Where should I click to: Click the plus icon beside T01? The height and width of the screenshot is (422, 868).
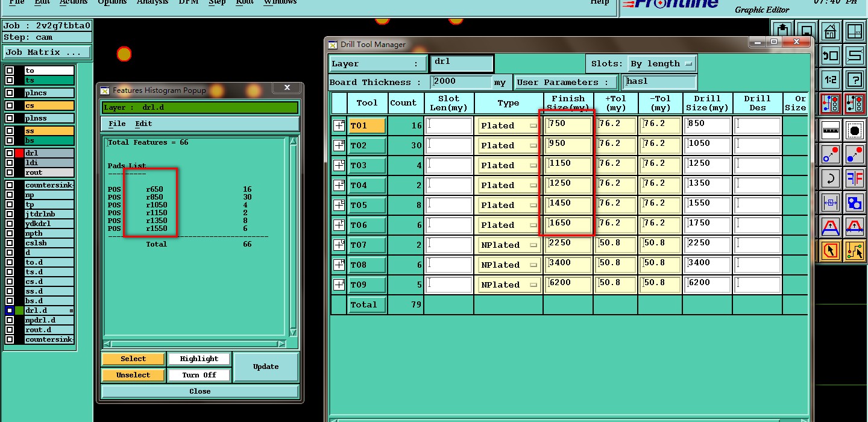tap(339, 125)
